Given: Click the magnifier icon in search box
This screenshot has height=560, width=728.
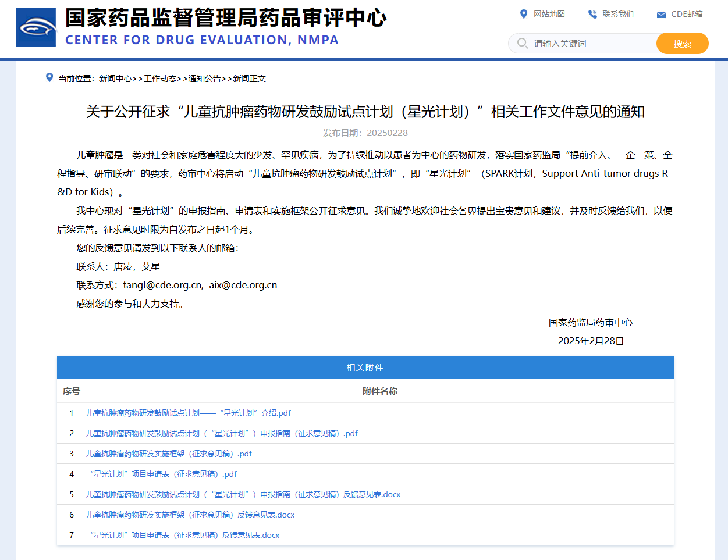Looking at the screenshot, I should [x=523, y=43].
